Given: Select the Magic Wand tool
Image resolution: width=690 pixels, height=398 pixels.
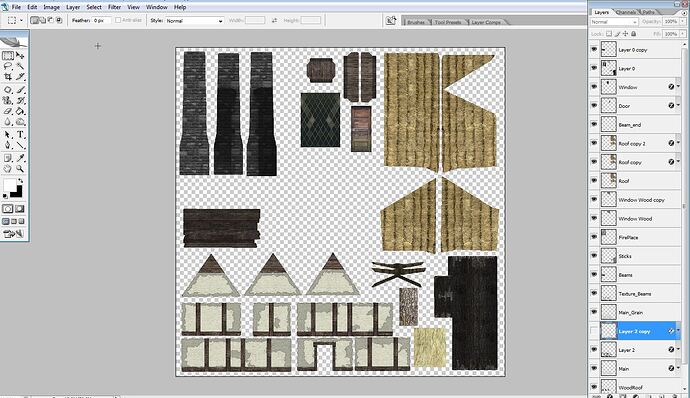Looking at the screenshot, I should coord(20,66).
